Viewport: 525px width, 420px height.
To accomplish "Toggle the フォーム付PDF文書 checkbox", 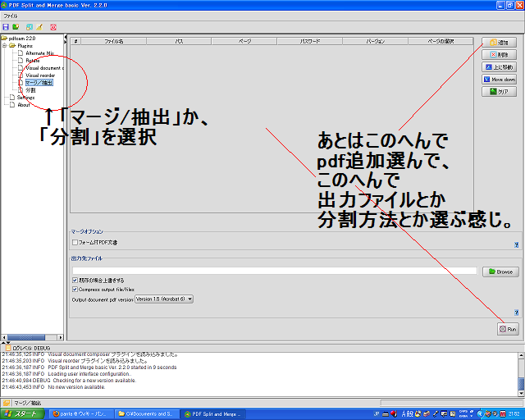I will 75,242.
